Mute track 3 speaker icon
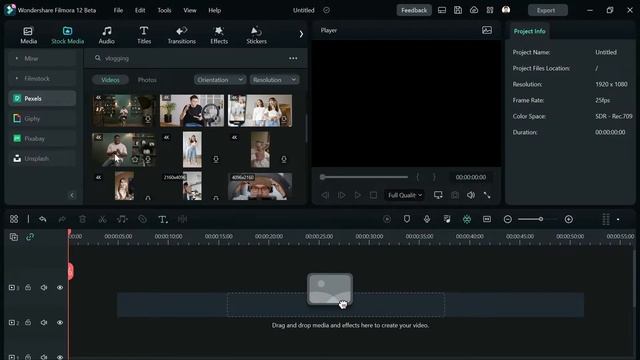This screenshot has height=360, width=640. [44, 287]
